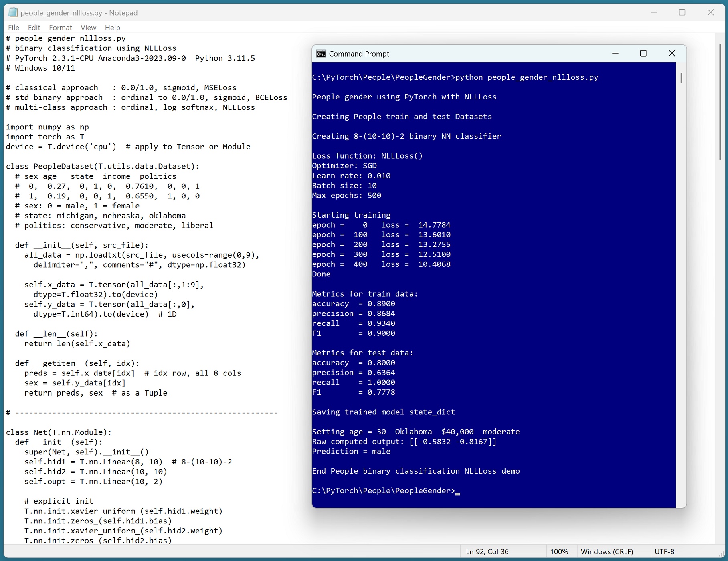Grab the Command Prompt vertical scrollbar thumb
Image resolution: width=728 pixels, height=561 pixels.
pyautogui.click(x=681, y=78)
